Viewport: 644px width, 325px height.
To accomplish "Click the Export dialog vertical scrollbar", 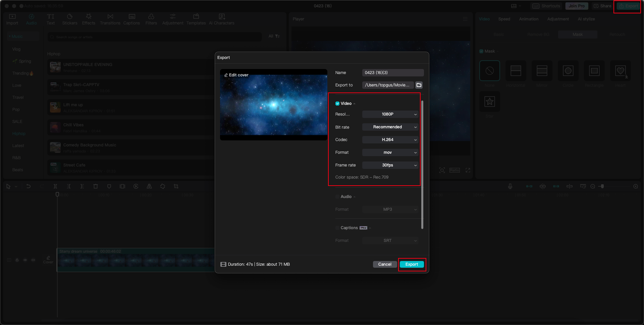I will tap(422, 165).
